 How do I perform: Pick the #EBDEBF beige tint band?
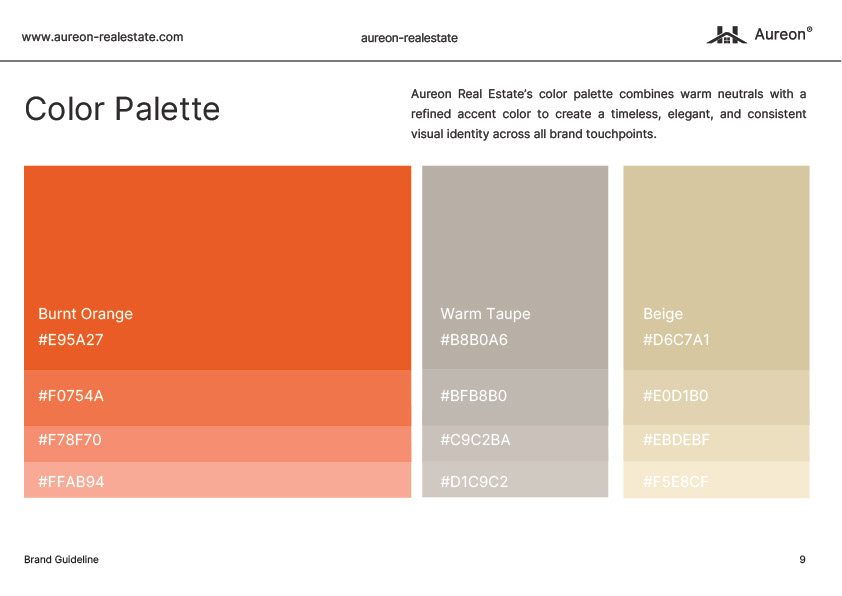[716, 442]
